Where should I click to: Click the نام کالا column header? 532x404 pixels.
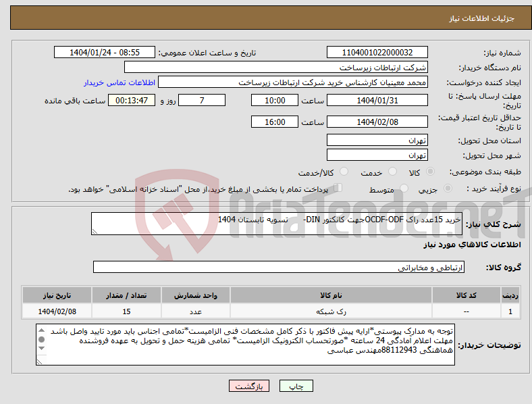(x=331, y=295)
